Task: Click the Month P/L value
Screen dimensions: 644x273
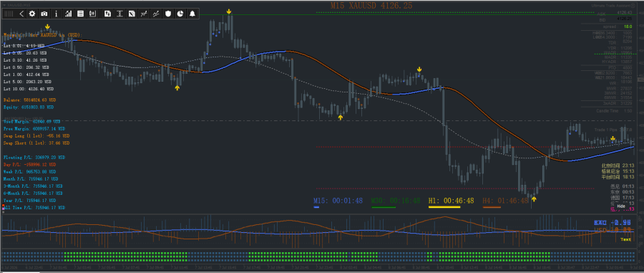Action: [x=31, y=179]
